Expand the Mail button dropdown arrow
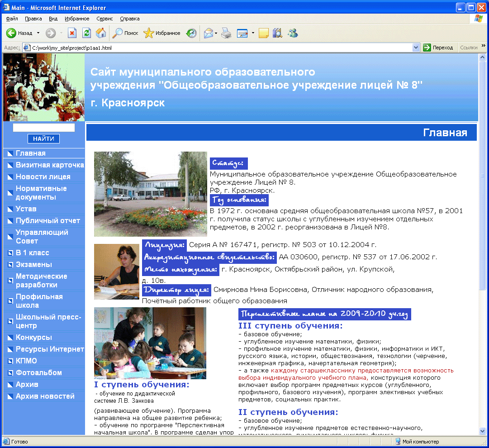The width and height of the screenshot is (489, 448). (x=216, y=33)
